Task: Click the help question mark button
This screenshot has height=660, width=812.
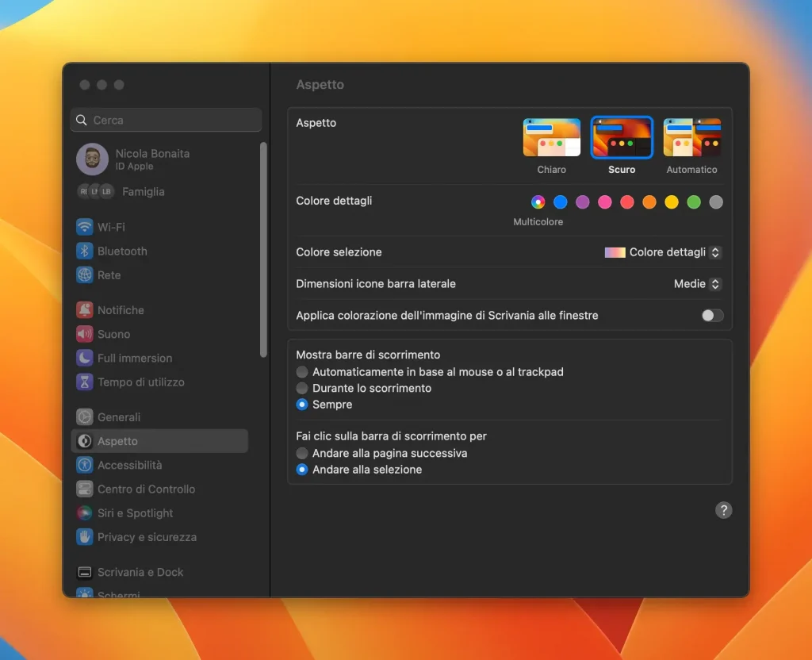Action: [x=723, y=510]
